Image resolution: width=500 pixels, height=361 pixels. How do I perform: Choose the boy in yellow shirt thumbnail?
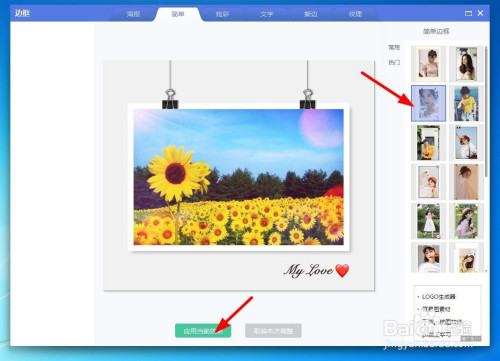coord(466,103)
